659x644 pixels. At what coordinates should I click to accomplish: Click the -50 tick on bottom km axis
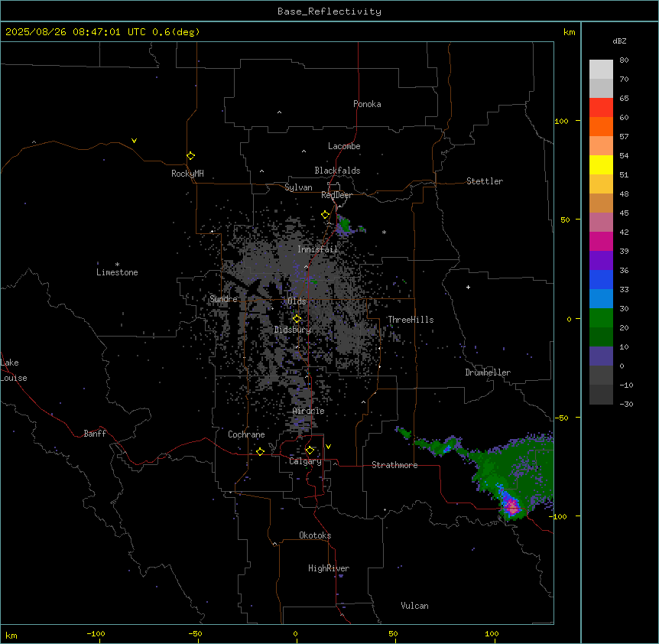(x=195, y=633)
